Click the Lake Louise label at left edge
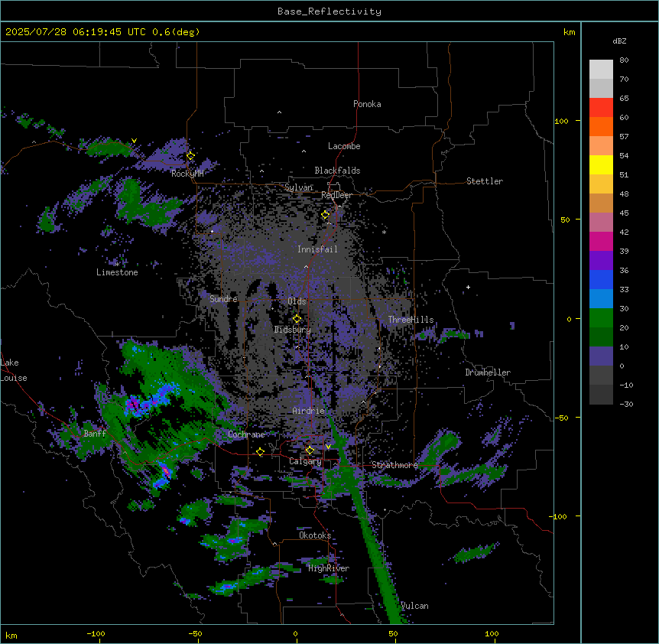Image resolution: width=659 pixels, height=644 pixels. click(x=14, y=370)
